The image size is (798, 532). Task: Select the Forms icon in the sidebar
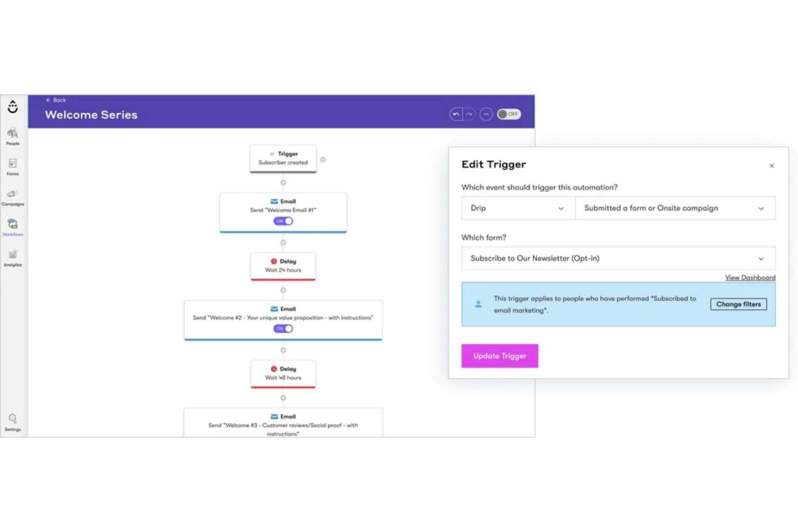(12, 166)
